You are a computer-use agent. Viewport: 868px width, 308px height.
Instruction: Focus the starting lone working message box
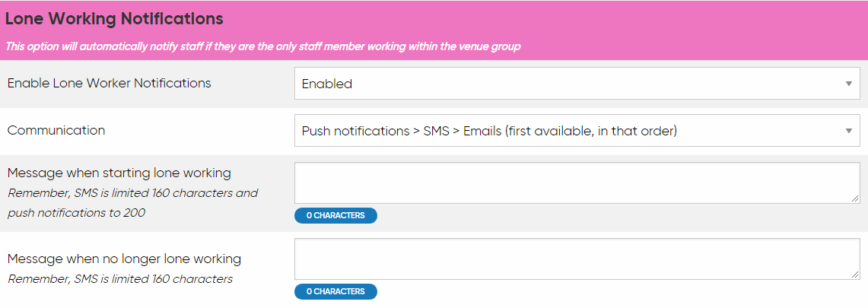(x=577, y=183)
